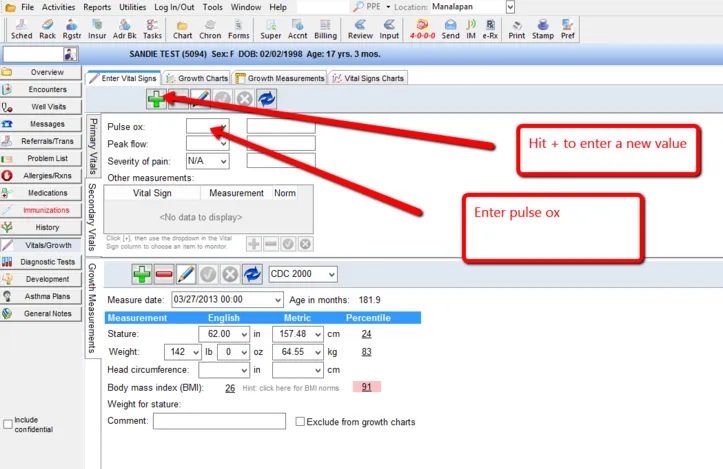Click blue refresh icon in growth measurements toolbar
The image size is (723, 469).
tap(252, 274)
